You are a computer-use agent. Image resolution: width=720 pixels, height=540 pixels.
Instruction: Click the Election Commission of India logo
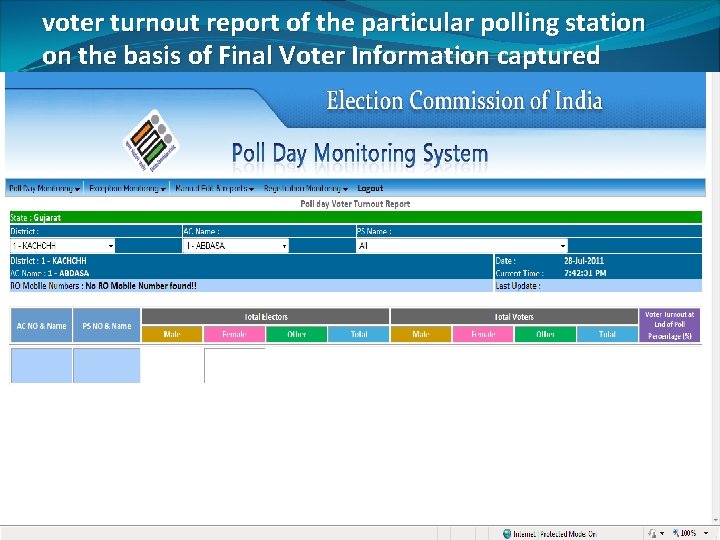point(152,141)
